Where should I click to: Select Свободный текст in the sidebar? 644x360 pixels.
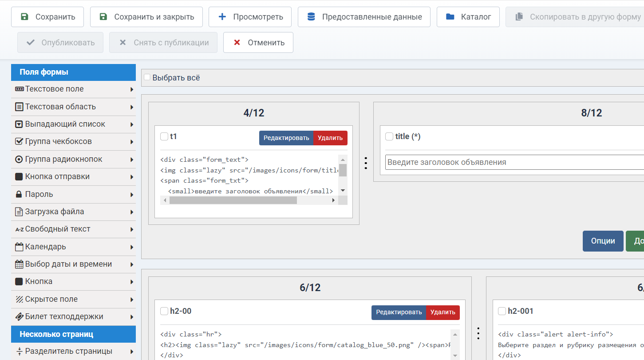click(x=58, y=229)
